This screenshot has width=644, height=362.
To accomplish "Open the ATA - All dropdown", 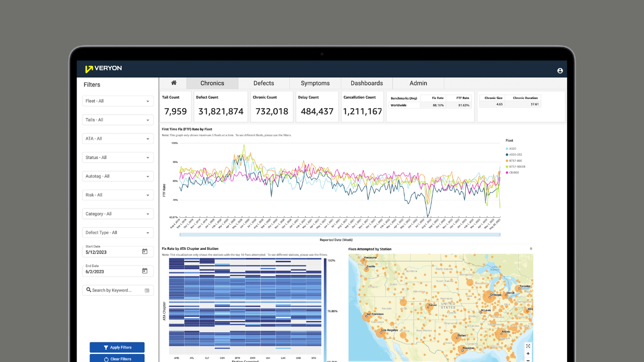I will pos(118,139).
